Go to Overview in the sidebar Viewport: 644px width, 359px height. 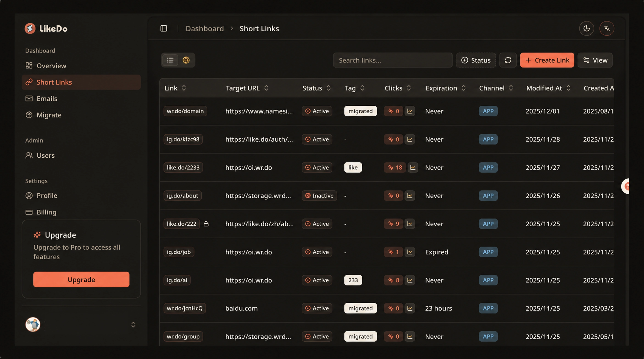tap(81, 66)
